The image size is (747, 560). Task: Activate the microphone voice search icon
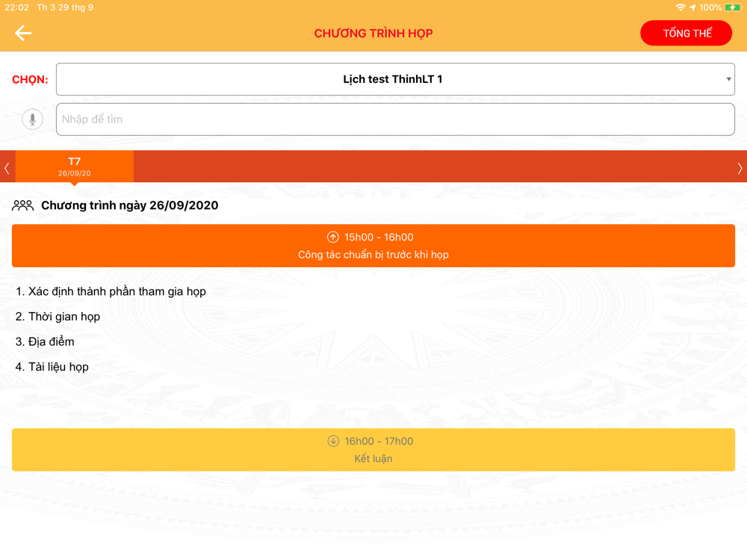point(32,119)
